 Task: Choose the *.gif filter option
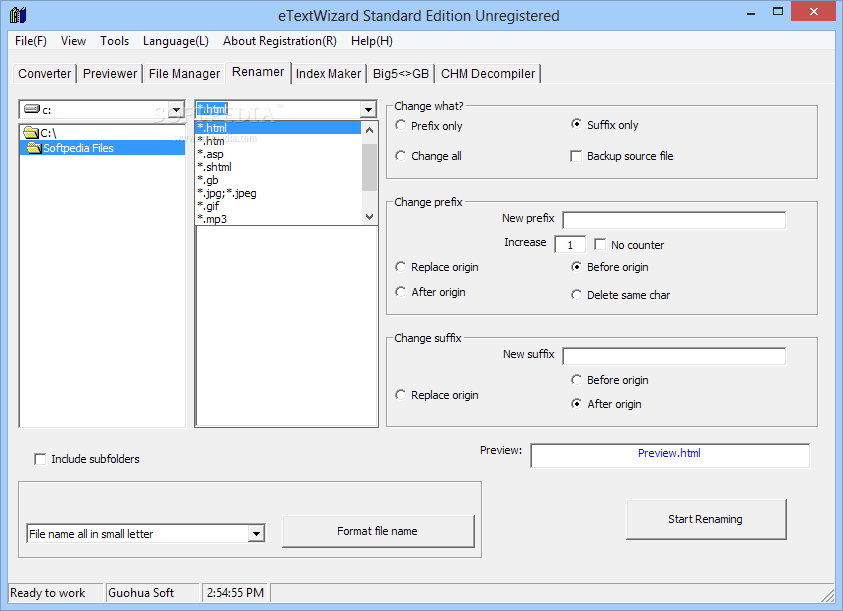[x=278, y=205]
